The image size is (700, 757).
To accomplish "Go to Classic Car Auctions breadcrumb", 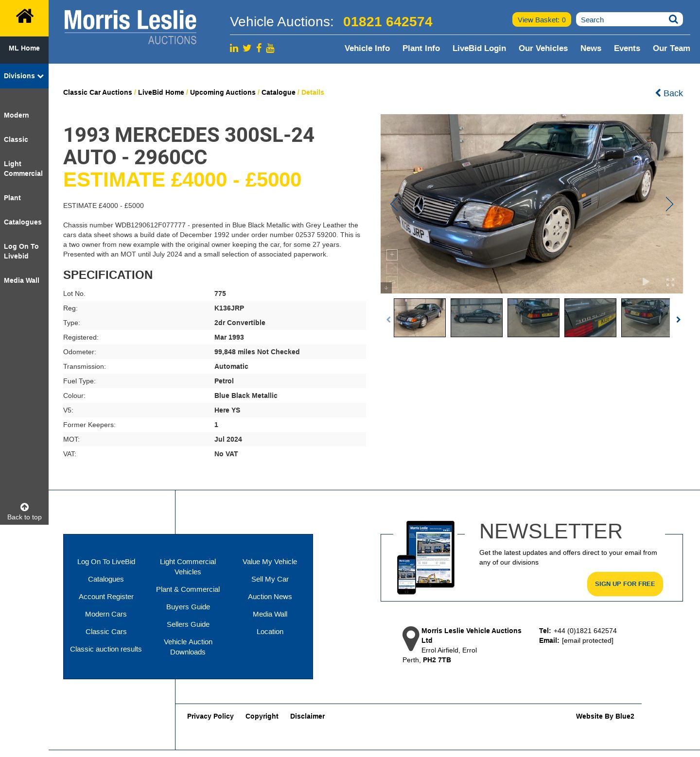I will (97, 92).
